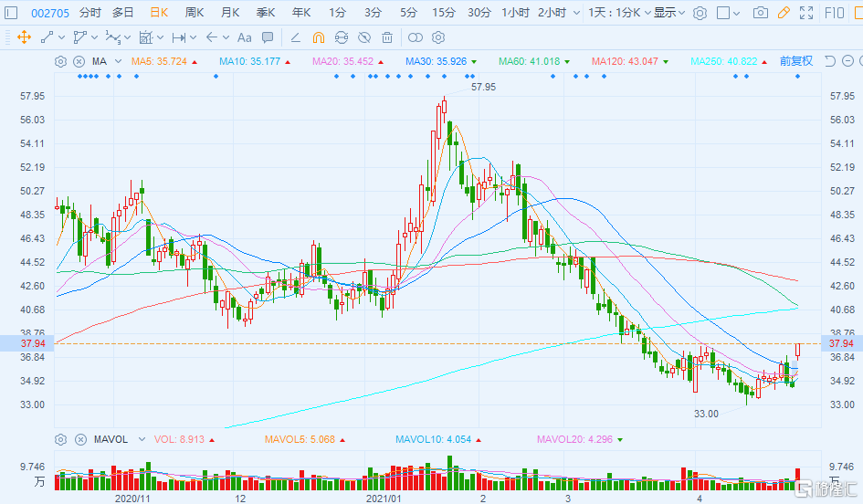863x504 pixels.
Task: Select the text annotation Aa tool
Action: pos(244,37)
